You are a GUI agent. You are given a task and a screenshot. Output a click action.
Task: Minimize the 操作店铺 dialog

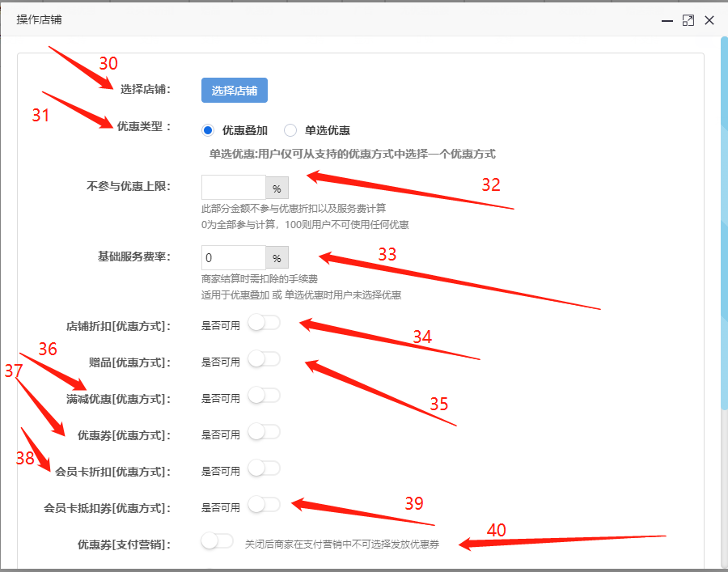click(667, 21)
